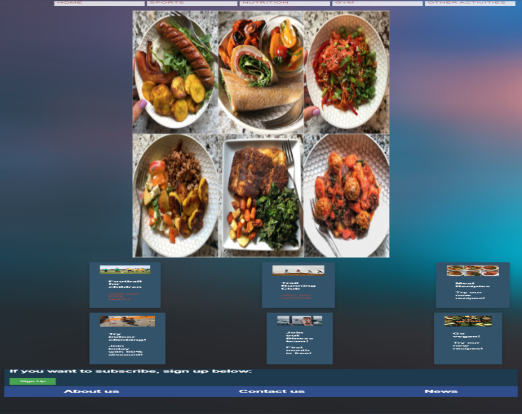Click the fitness team card thumbnail
The image size is (522, 414).
click(x=299, y=321)
